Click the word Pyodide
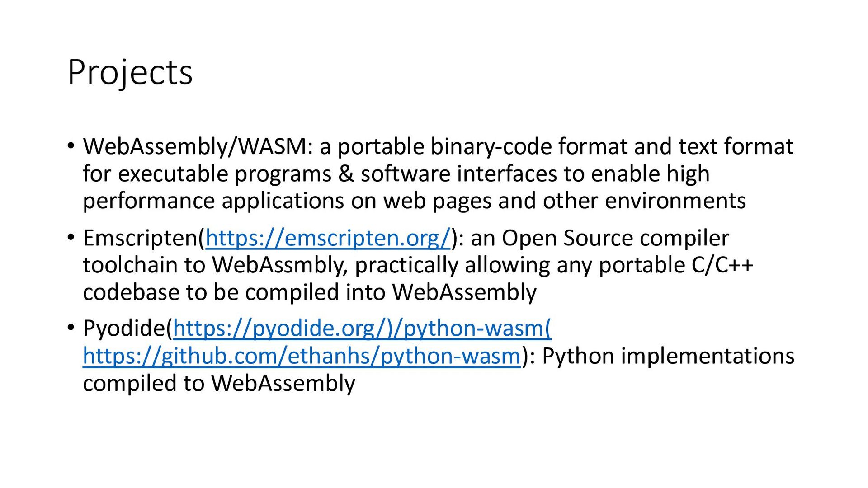 click(x=125, y=328)
